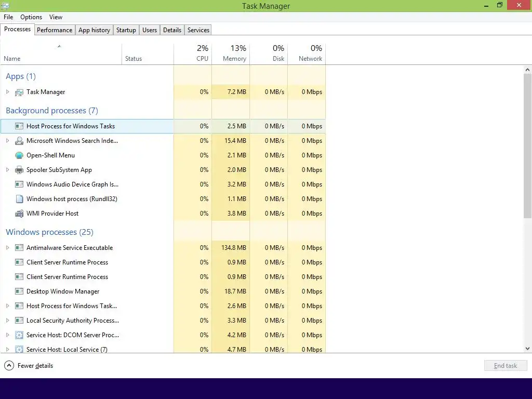The image size is (532, 399).
Task: Click the 134.8 MB memory value
Action: tap(234, 248)
